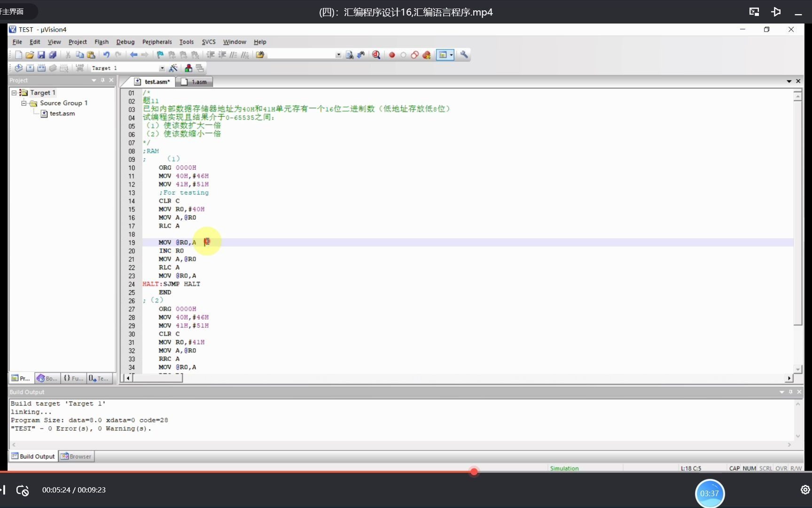Open the editor tab list arrow
This screenshot has height=508, width=812.
tap(789, 81)
